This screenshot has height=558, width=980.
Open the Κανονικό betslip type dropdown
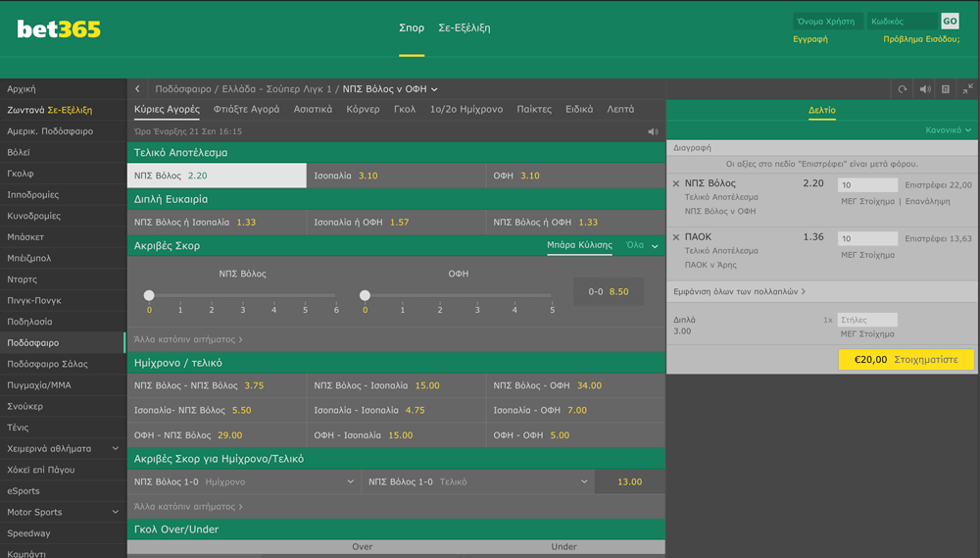948,130
